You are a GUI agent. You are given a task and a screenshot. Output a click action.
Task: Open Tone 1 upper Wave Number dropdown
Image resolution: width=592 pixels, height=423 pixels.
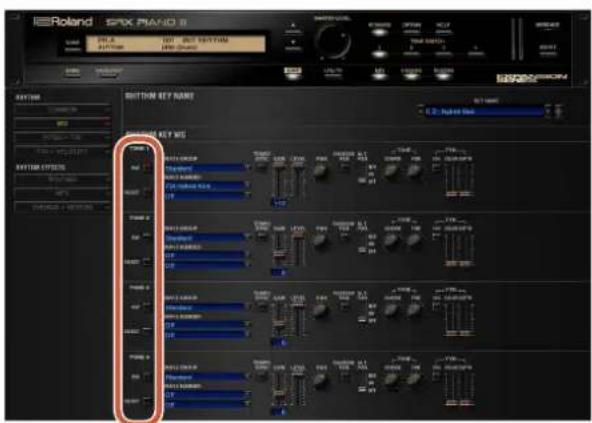pyautogui.click(x=208, y=186)
